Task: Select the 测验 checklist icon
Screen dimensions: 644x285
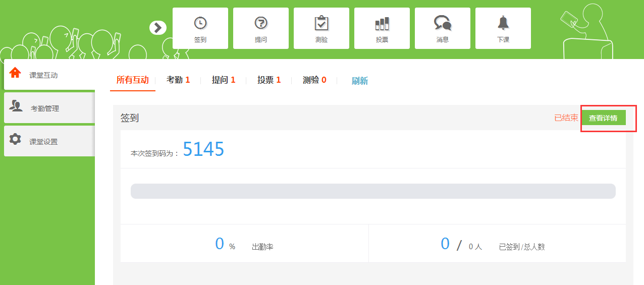Action: point(321,23)
